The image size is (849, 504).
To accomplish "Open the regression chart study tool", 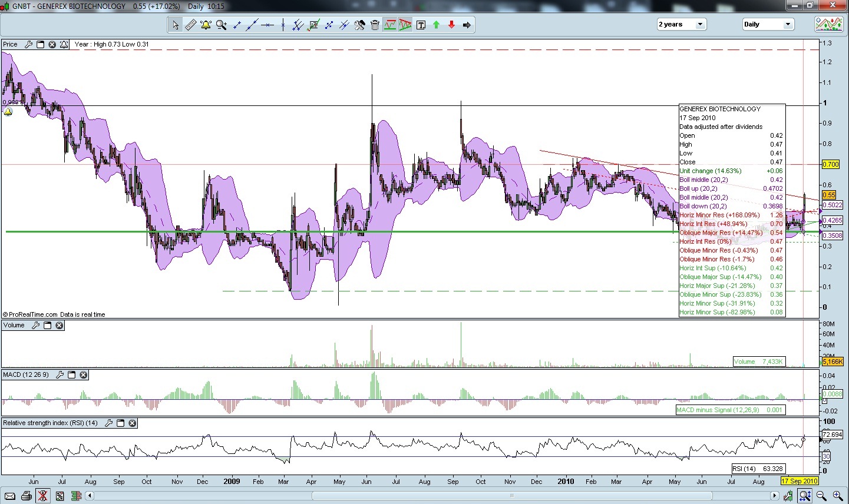I will point(313,25).
